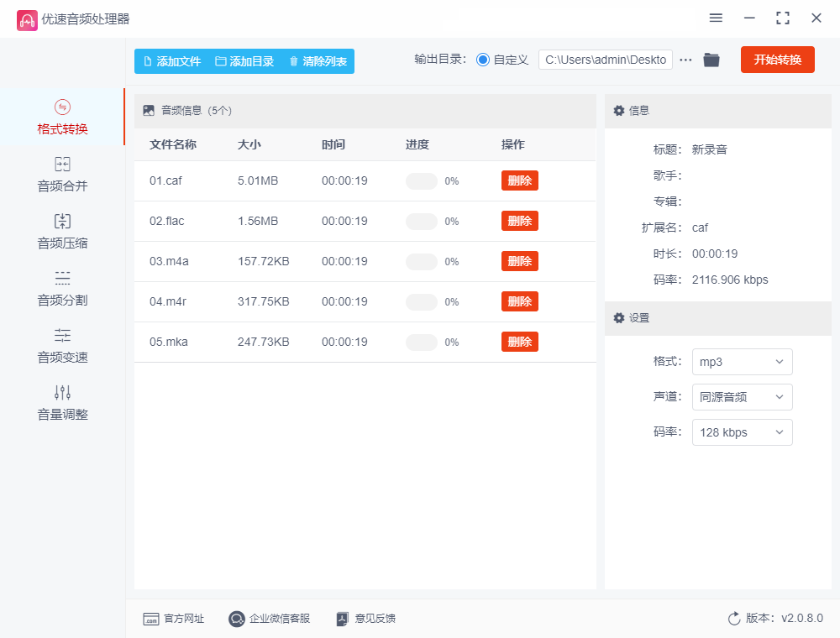Click the progress bar of 03.m4a
Viewport: 840px width, 638px height.
pos(421,261)
